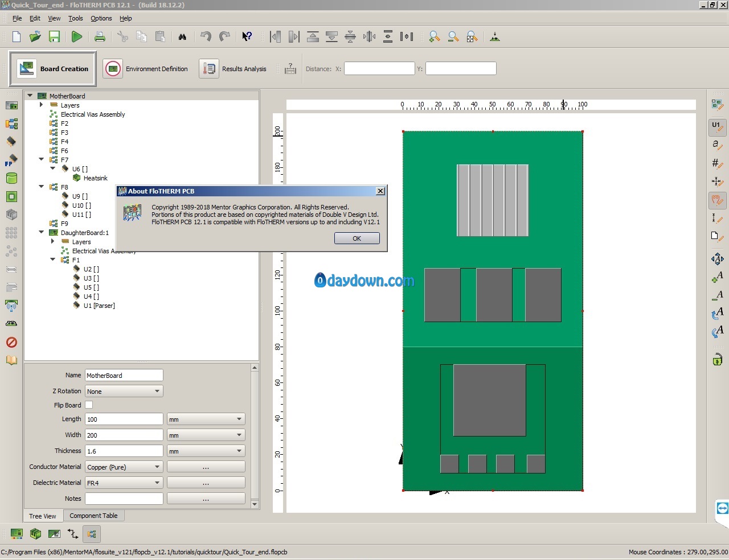729x560 pixels.
Task: Toggle the lowercase 'a' label display
Action: click(717, 145)
